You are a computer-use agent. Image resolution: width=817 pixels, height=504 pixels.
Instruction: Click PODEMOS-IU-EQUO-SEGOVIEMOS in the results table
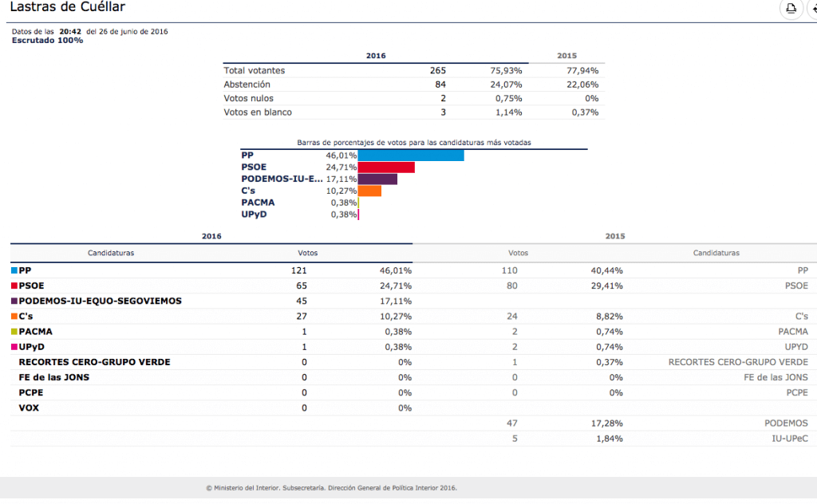100,301
